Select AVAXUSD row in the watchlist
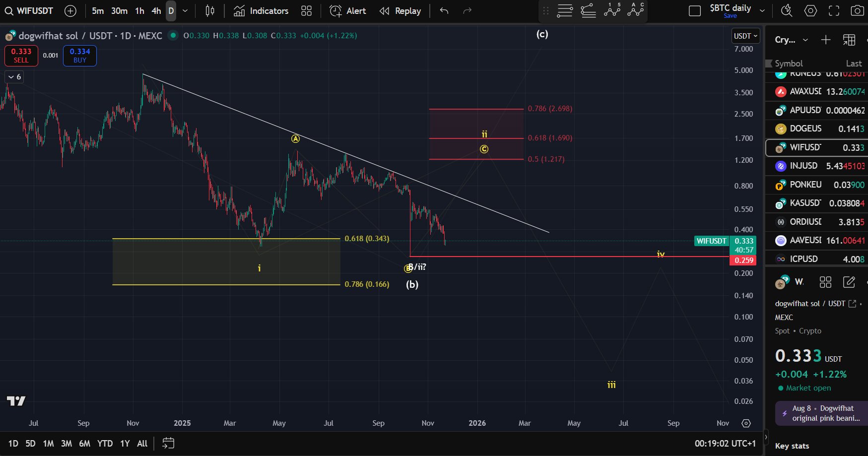This screenshot has height=456, width=868. coord(817,92)
